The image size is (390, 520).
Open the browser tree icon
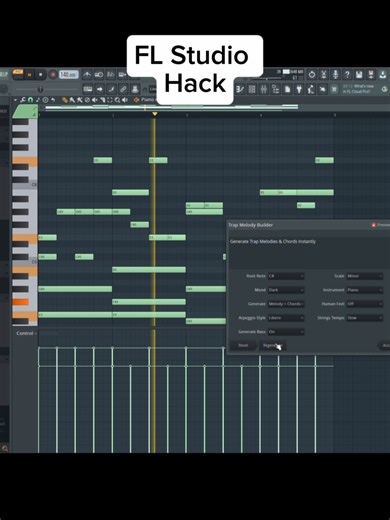coord(276,89)
